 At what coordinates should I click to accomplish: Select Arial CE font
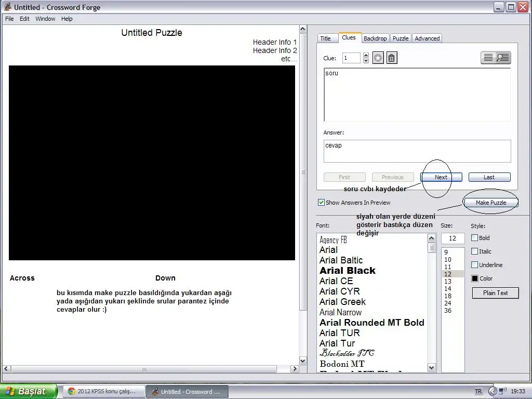pos(336,281)
